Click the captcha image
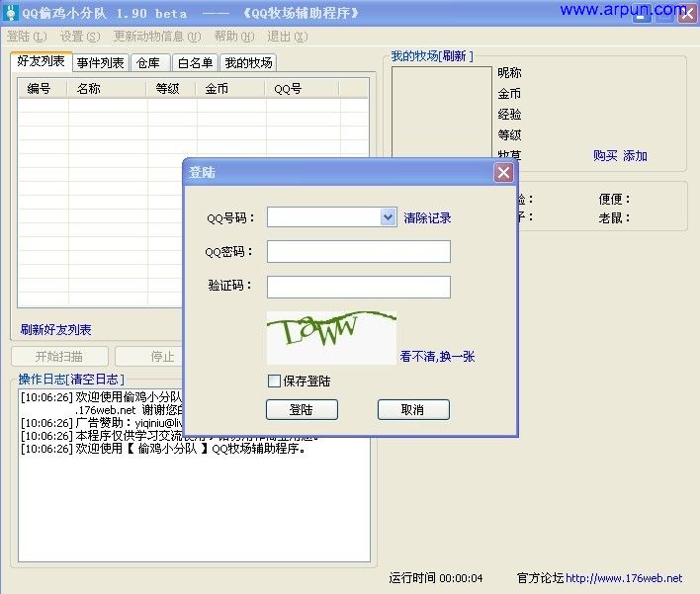Viewport: 700px width, 594px height. coord(331,338)
